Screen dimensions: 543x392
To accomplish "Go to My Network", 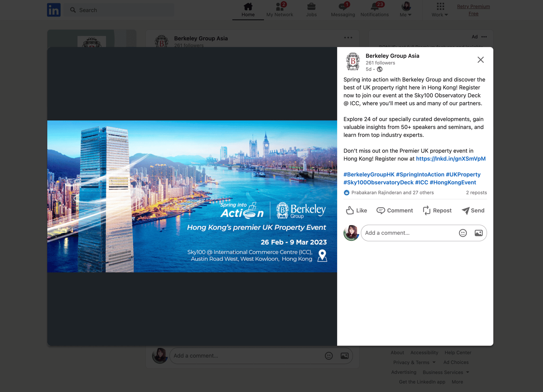I will pyautogui.click(x=280, y=10).
